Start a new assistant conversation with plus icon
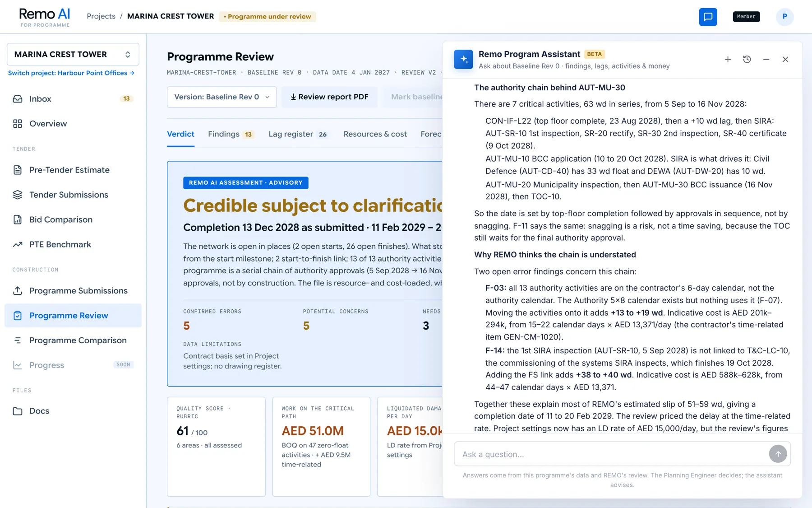 [728, 60]
